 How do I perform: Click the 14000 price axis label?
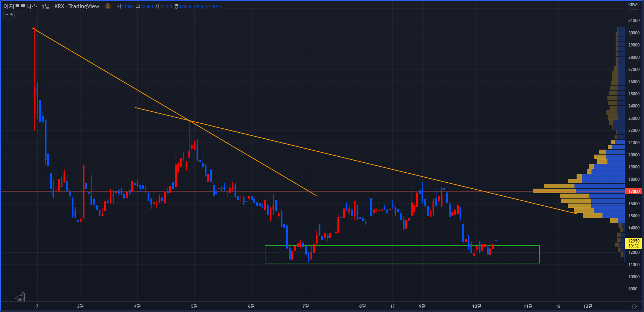634,228
